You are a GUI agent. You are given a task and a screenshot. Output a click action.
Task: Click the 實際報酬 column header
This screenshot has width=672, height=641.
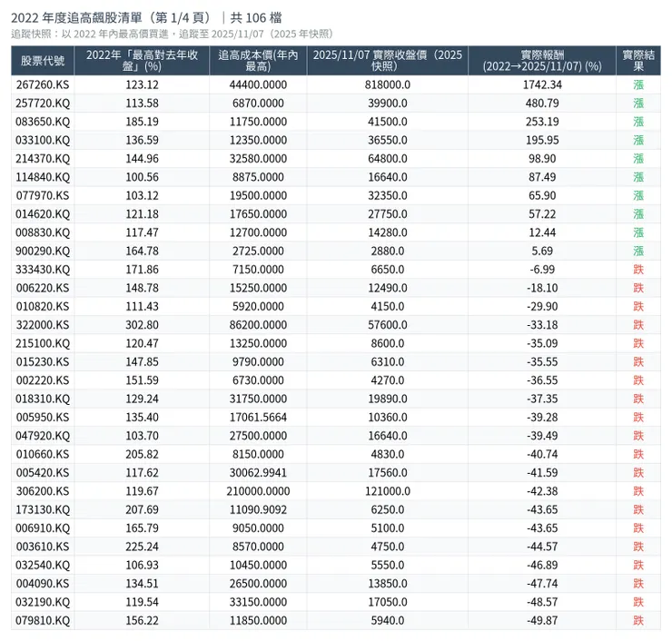click(542, 61)
